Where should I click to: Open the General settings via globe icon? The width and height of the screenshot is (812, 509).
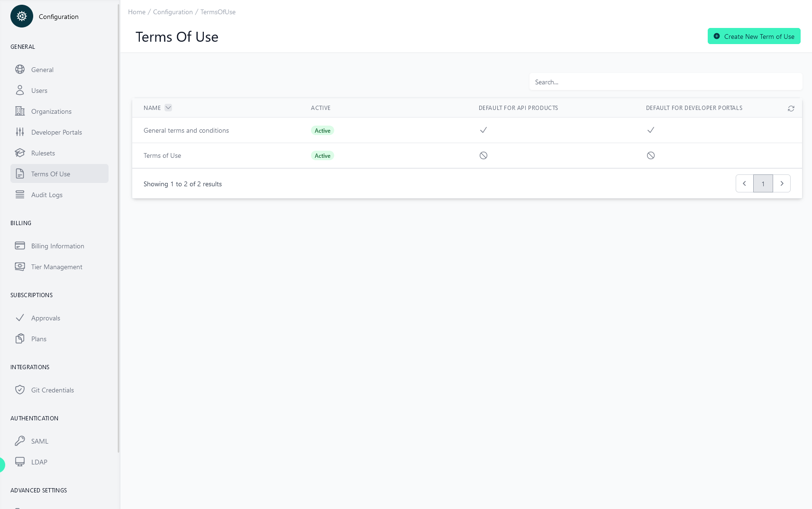click(20, 69)
